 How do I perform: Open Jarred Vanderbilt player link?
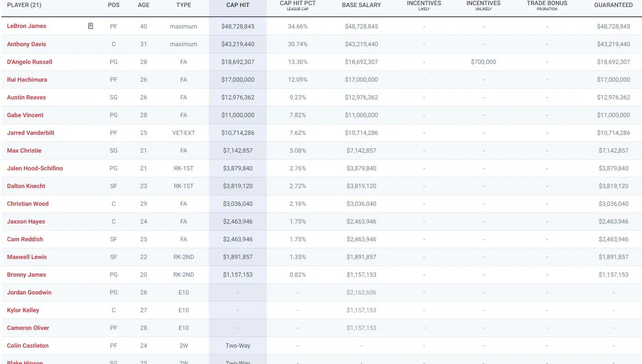coord(30,133)
